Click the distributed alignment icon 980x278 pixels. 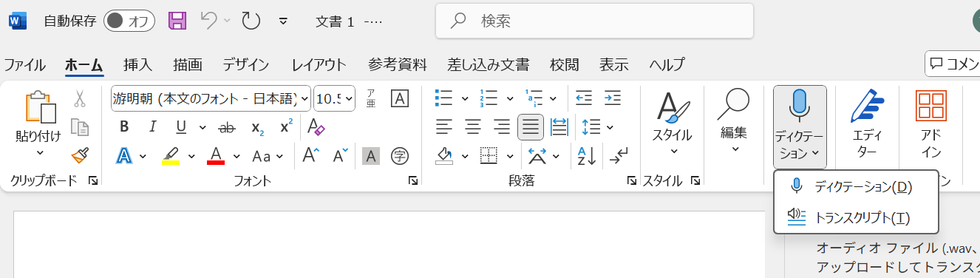(x=559, y=127)
